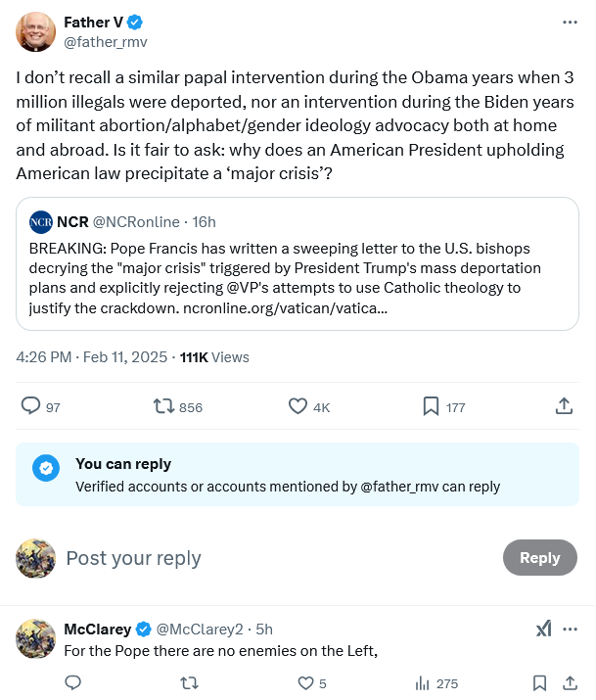
Task: Bookmark McClarey's comment
Action: tap(539, 683)
